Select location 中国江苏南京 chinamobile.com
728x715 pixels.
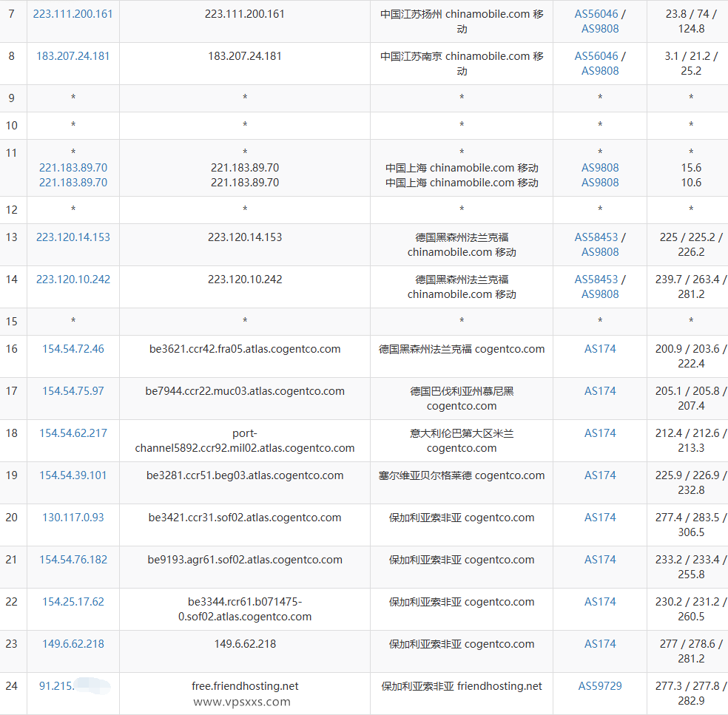click(x=462, y=64)
